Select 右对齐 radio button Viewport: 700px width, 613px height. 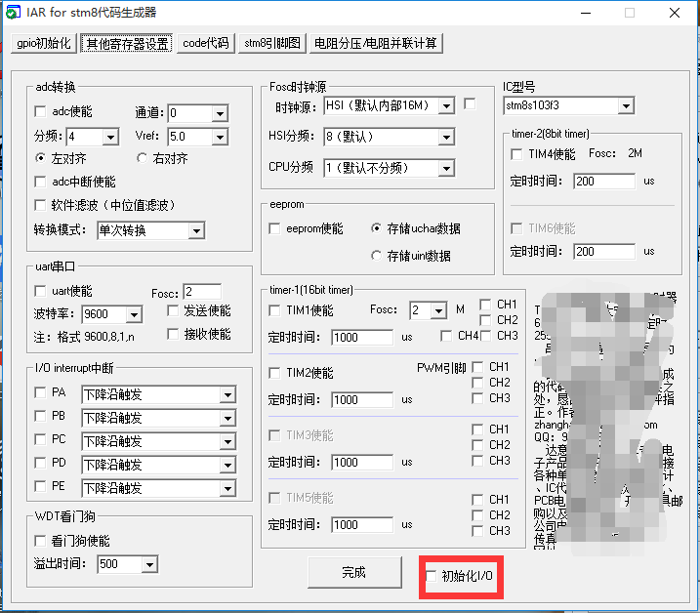[142, 158]
